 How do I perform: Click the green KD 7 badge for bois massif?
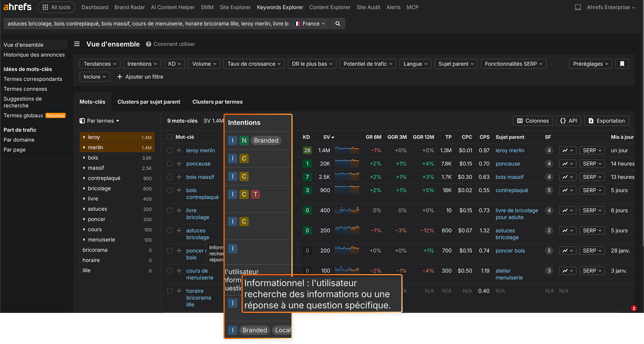307,177
